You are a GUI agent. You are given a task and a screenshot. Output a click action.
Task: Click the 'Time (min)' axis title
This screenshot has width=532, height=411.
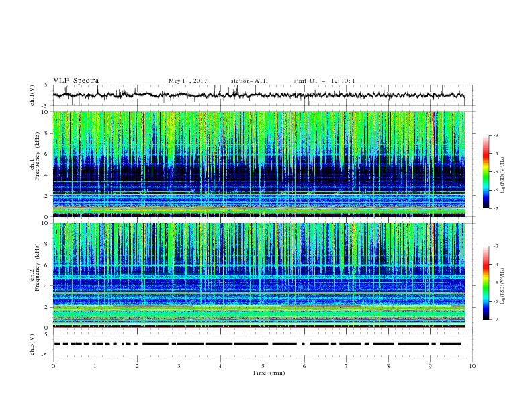coord(269,373)
